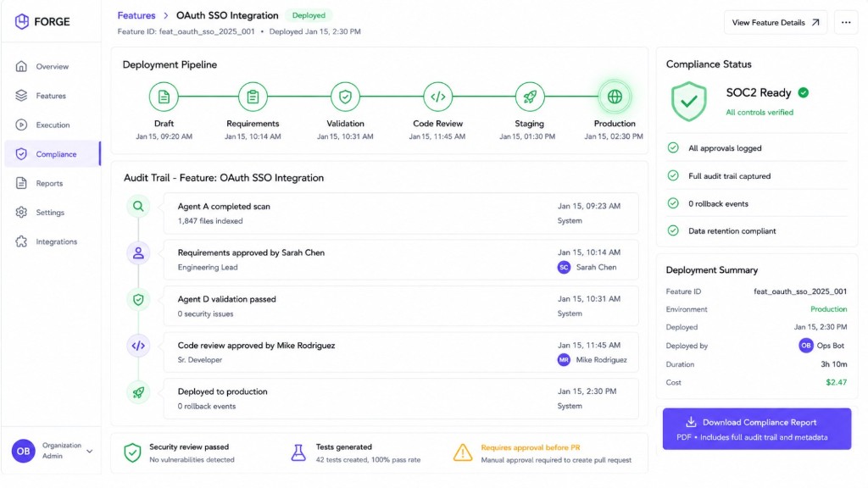Click the large SOC2 Ready shield icon
This screenshot has height=488, width=868.
click(x=688, y=102)
